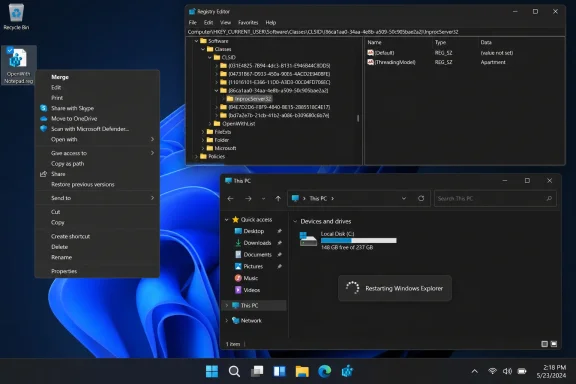Click the volume speaker tray icon
The height and width of the screenshot is (384, 576).
coord(507,371)
